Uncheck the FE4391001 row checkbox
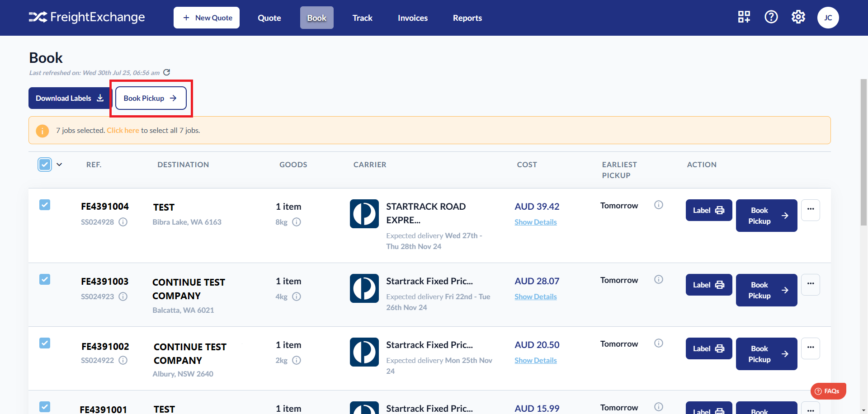The height and width of the screenshot is (414, 868). coord(45,407)
